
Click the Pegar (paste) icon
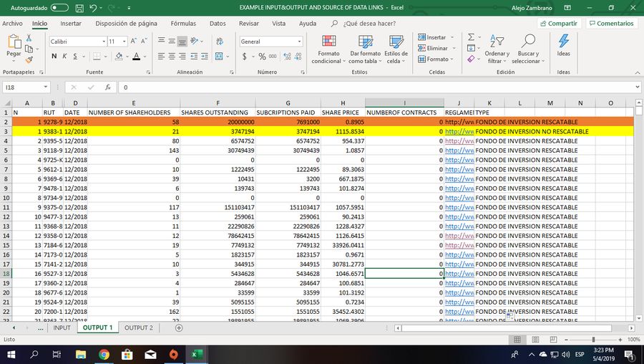pos(14,42)
